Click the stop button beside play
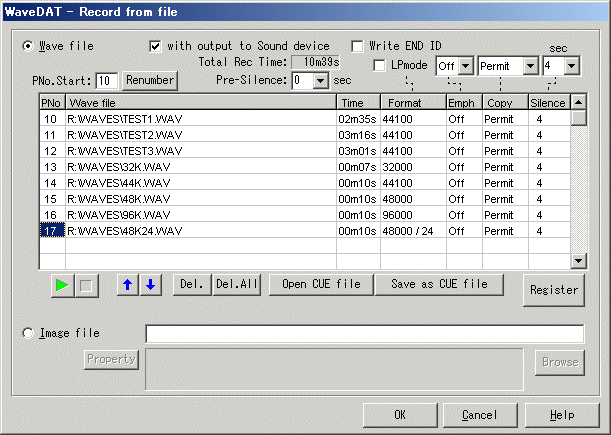 coord(86,285)
